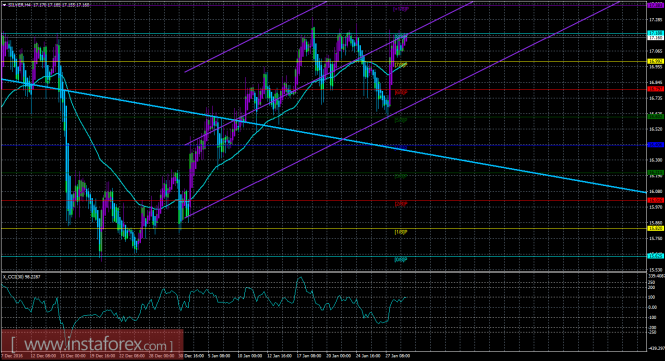Click the CCI indicator line peak near 17 Jan
The image size is (665, 361).
tap(300, 278)
